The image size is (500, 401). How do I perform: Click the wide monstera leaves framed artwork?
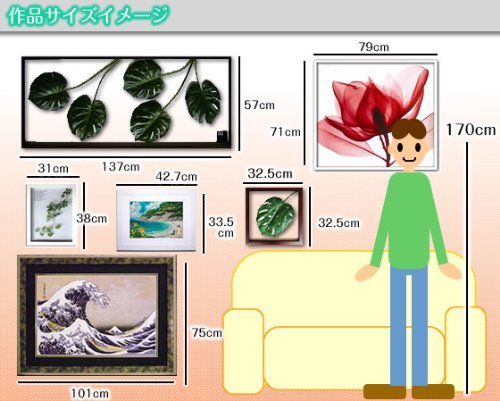tap(126, 102)
